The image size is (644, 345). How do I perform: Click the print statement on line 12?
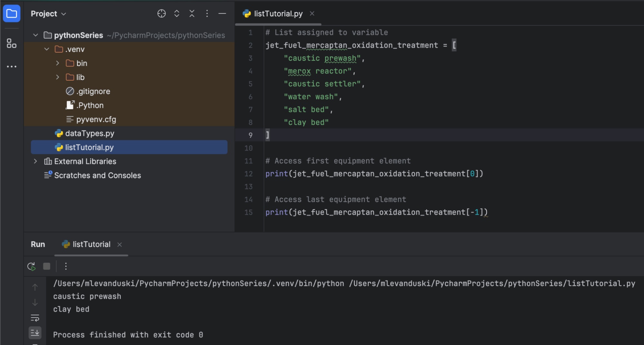pos(374,174)
